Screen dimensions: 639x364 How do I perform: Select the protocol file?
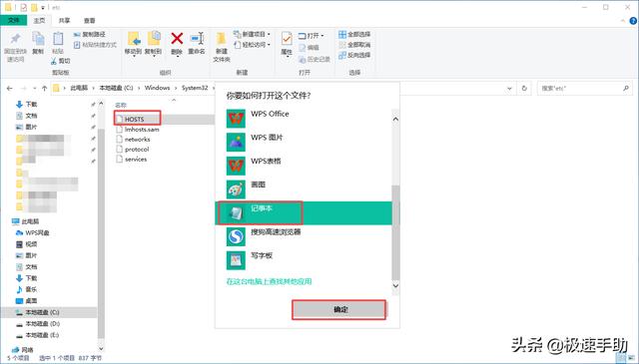pyautogui.click(x=133, y=150)
